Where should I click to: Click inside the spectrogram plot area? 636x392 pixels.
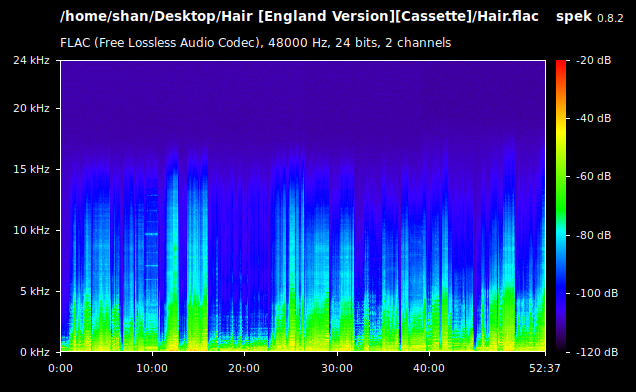tap(303, 206)
